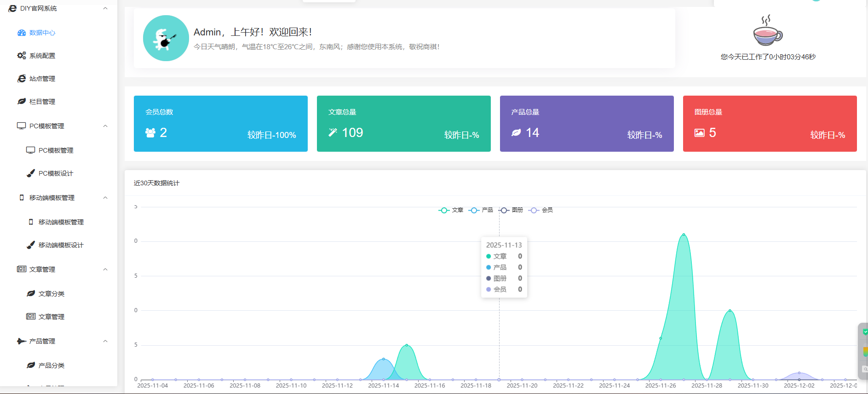868x394 pixels.
Task: Click the admin avatar image
Action: pyautogui.click(x=166, y=38)
